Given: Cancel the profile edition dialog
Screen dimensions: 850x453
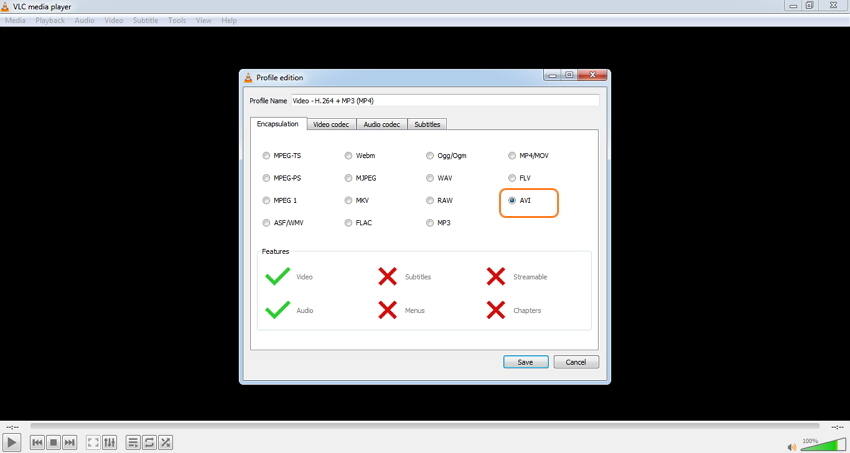Looking at the screenshot, I should click(576, 362).
